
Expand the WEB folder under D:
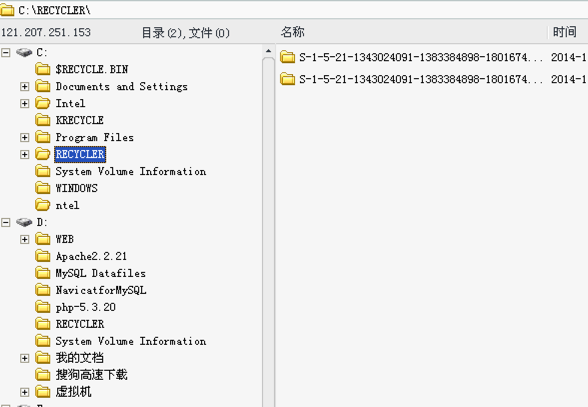point(24,239)
